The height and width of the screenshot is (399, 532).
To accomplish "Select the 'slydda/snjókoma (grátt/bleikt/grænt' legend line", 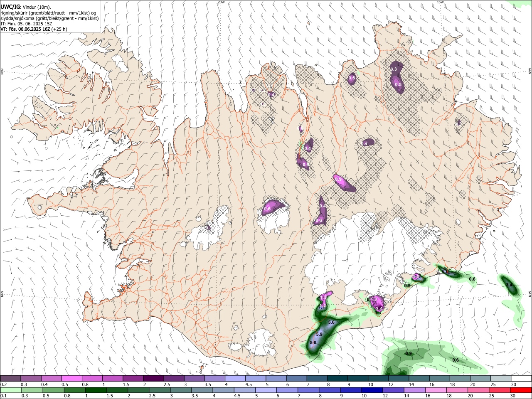I will click(x=49, y=18).
